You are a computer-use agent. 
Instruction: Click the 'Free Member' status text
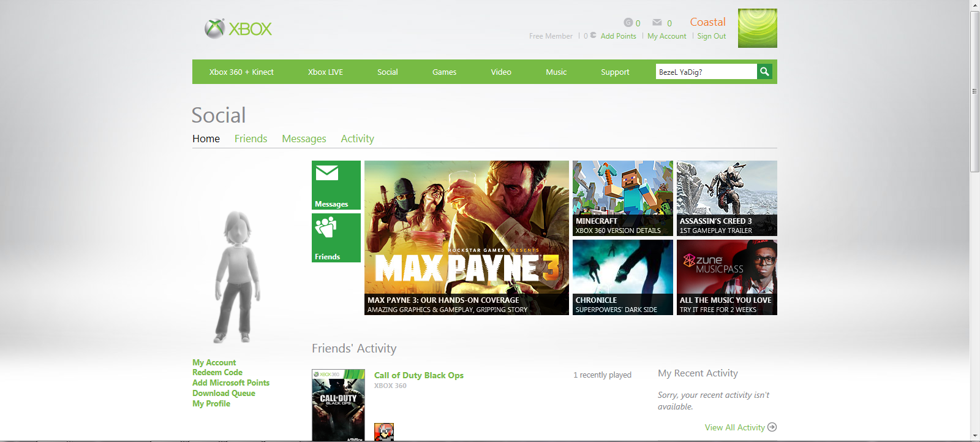(551, 36)
